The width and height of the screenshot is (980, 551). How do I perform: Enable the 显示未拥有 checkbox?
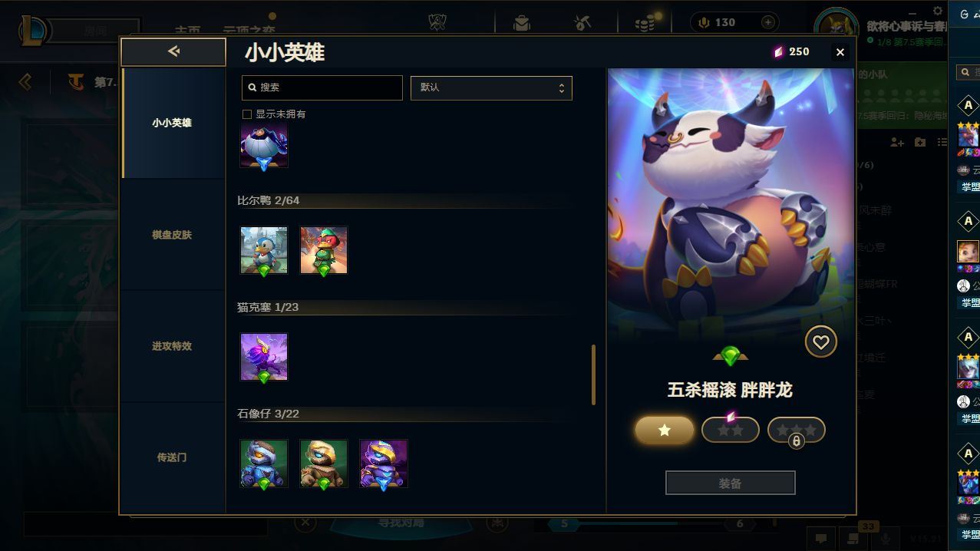247,114
